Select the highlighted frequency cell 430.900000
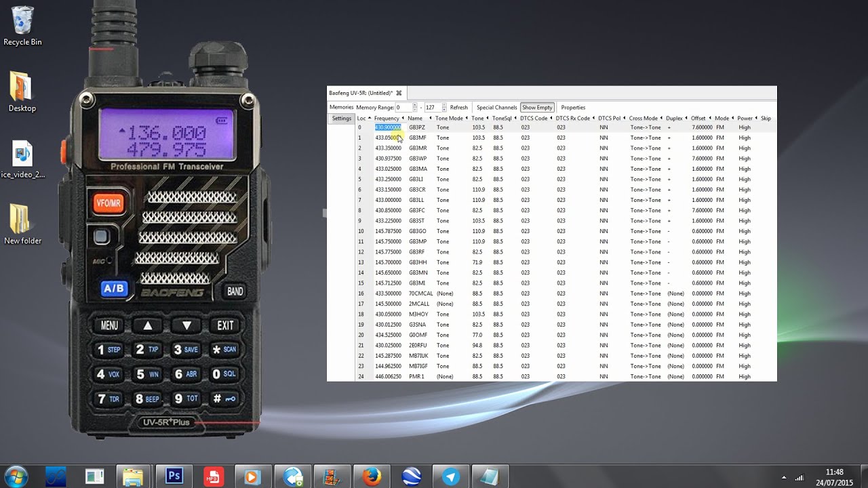 click(x=389, y=127)
